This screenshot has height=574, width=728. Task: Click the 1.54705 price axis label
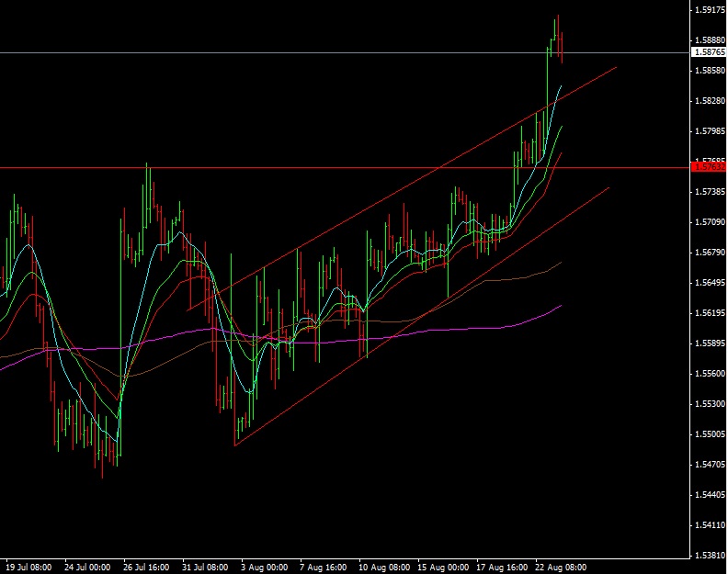point(710,465)
